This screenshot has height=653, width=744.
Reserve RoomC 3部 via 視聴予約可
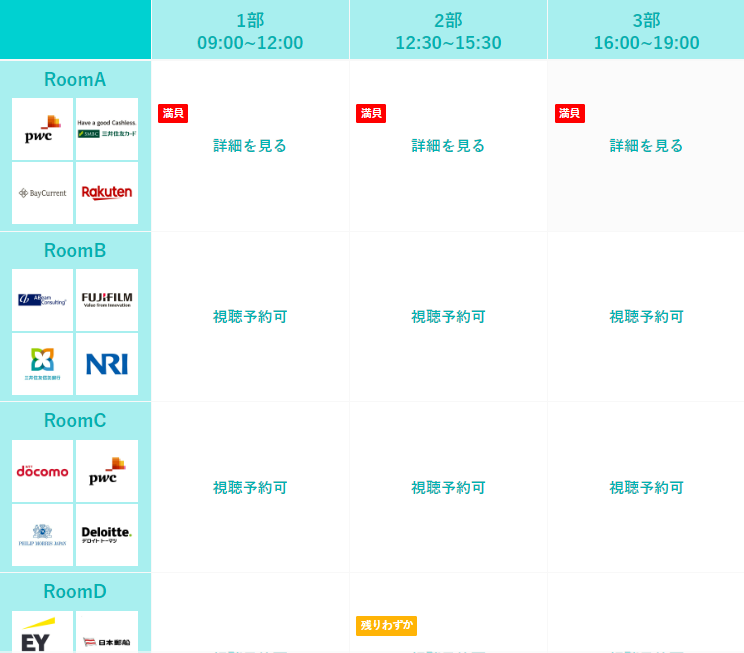pos(646,487)
